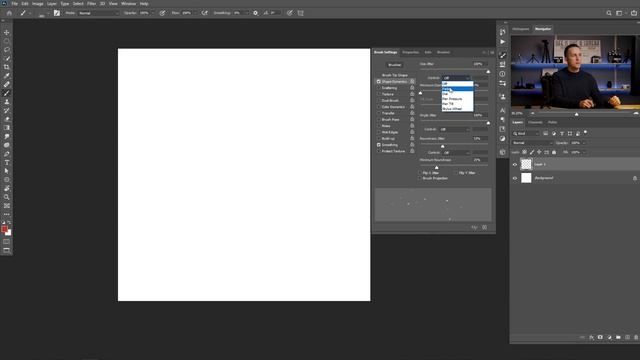The width and height of the screenshot is (640, 360).
Task: Select the Eraser tool
Action: point(7,119)
